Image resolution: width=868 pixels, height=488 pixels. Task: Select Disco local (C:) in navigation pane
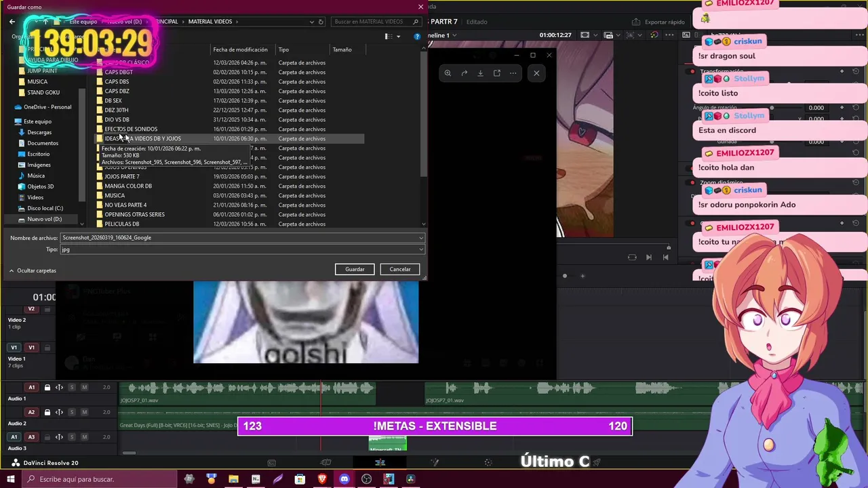coord(45,208)
